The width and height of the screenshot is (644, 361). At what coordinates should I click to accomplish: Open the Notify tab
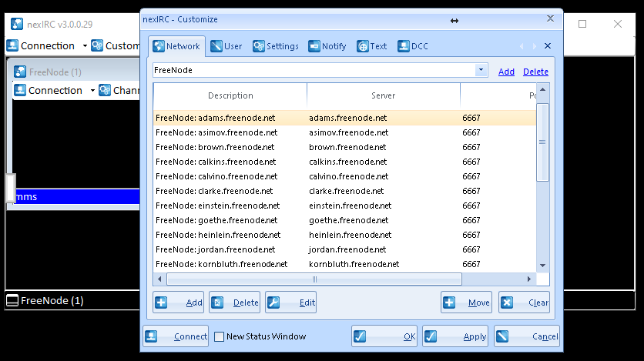(327, 46)
